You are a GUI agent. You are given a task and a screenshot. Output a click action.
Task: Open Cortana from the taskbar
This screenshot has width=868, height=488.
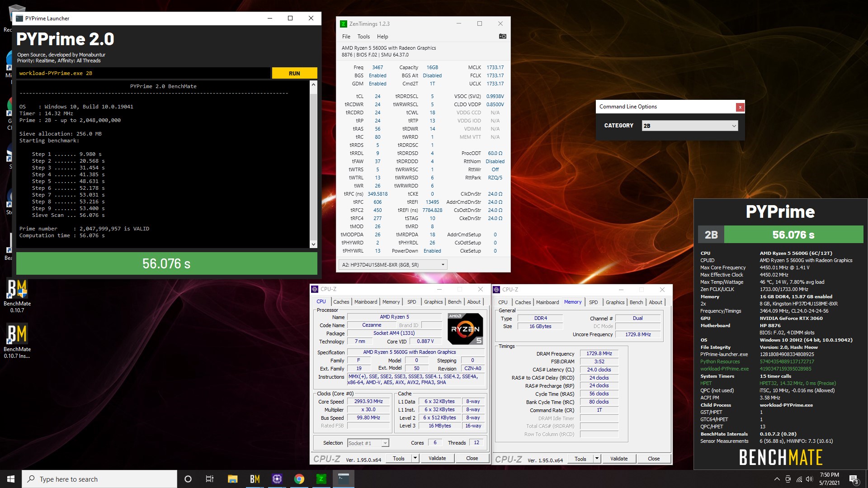click(188, 479)
